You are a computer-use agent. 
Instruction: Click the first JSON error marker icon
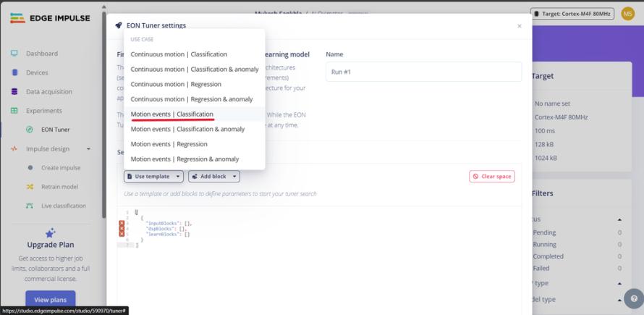122,223
